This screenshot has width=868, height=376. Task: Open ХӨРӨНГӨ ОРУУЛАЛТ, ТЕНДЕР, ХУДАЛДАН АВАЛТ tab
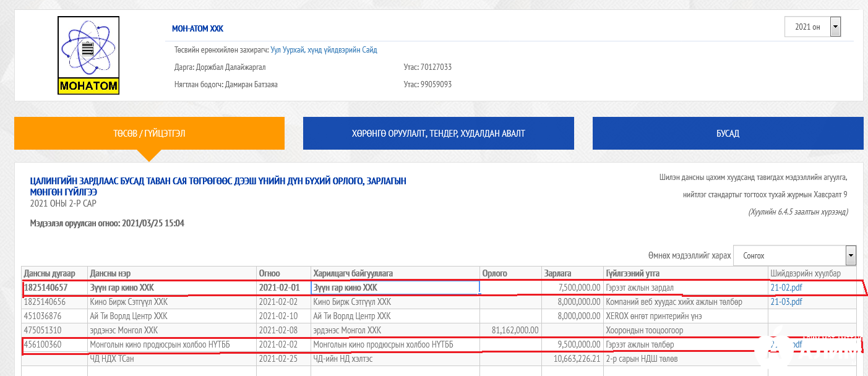[438, 133]
